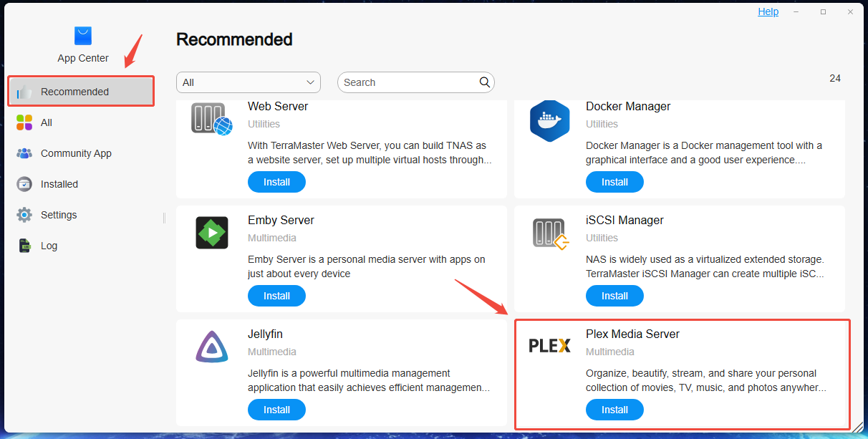
Task: Click the Installed checkmark icon
Action: pyautogui.click(x=24, y=184)
